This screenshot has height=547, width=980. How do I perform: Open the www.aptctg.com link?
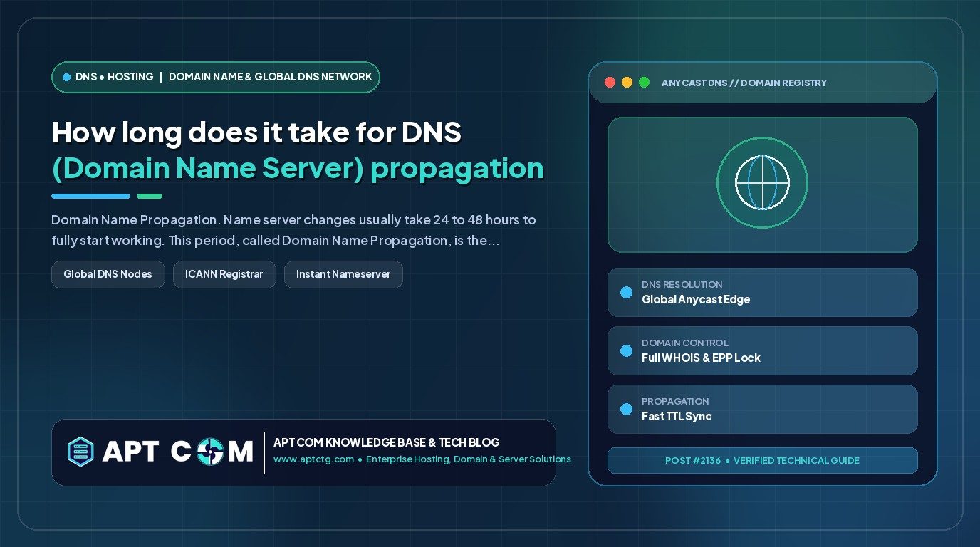[x=313, y=459]
